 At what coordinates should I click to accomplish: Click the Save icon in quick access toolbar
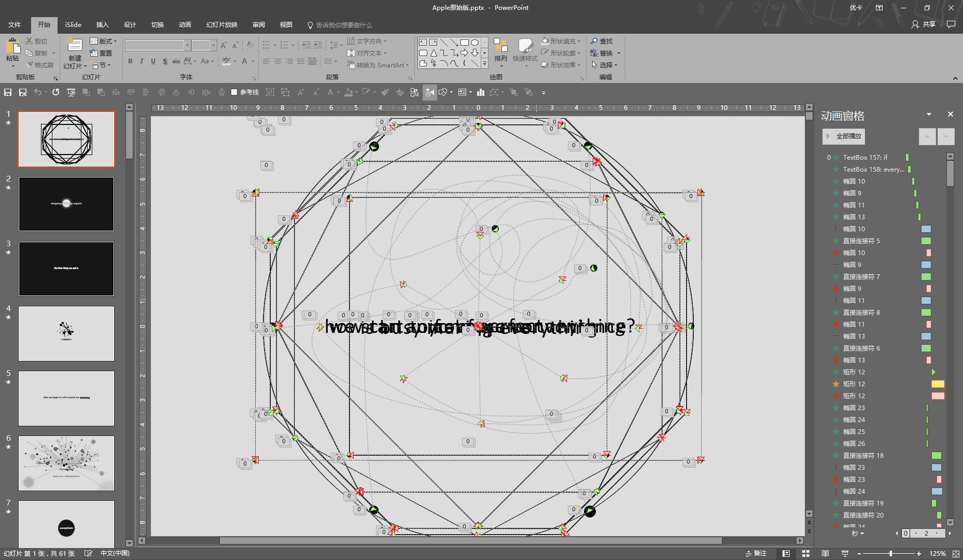(8, 92)
